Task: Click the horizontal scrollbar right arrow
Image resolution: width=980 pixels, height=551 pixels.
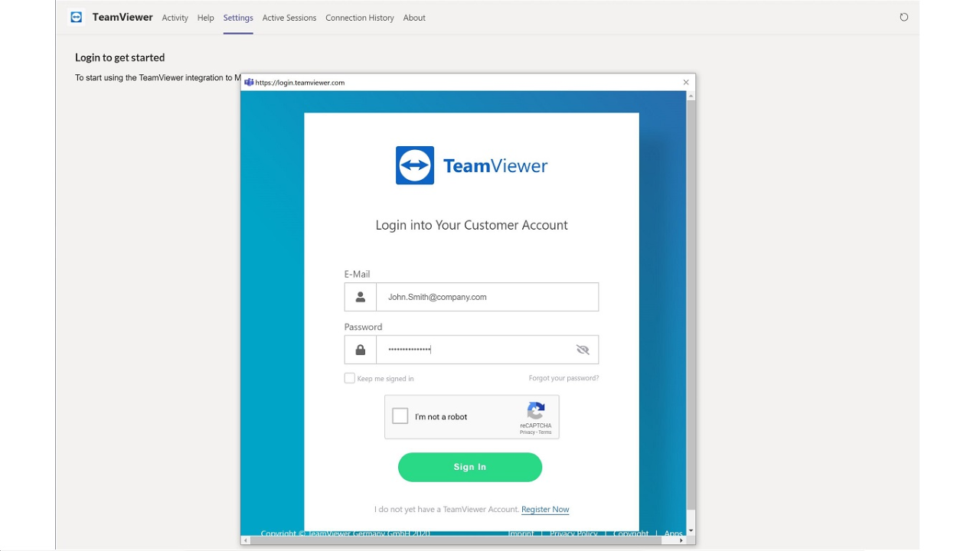Action: (x=681, y=540)
